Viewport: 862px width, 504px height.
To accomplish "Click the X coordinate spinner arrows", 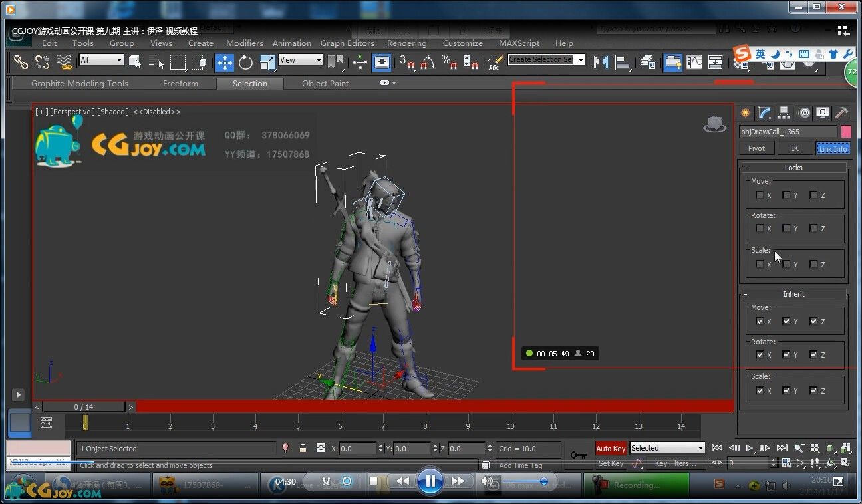I will point(380,449).
